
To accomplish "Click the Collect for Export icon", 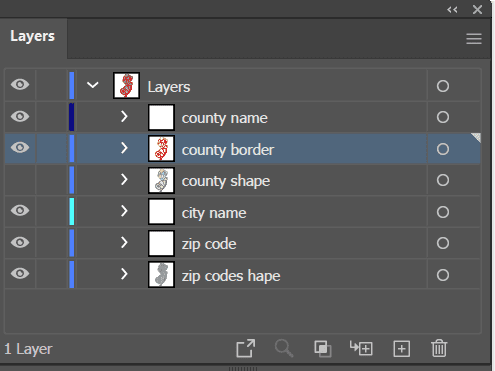I will click(x=246, y=349).
